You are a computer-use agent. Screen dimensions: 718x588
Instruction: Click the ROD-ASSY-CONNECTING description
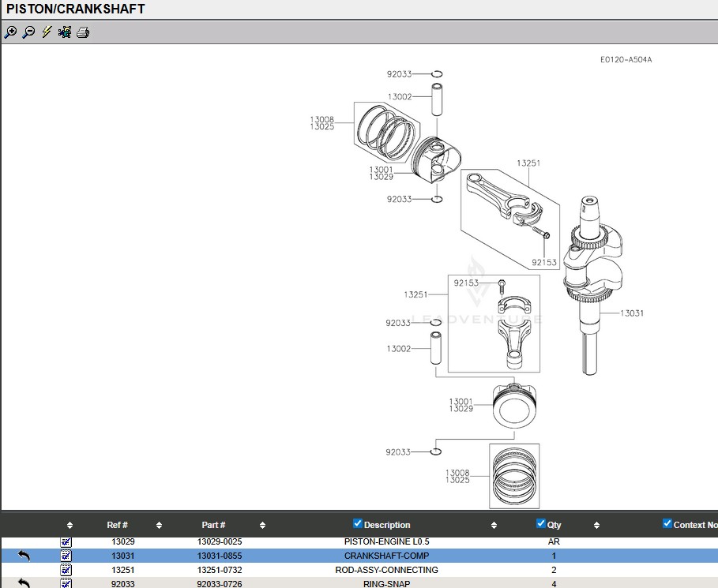(x=386, y=569)
